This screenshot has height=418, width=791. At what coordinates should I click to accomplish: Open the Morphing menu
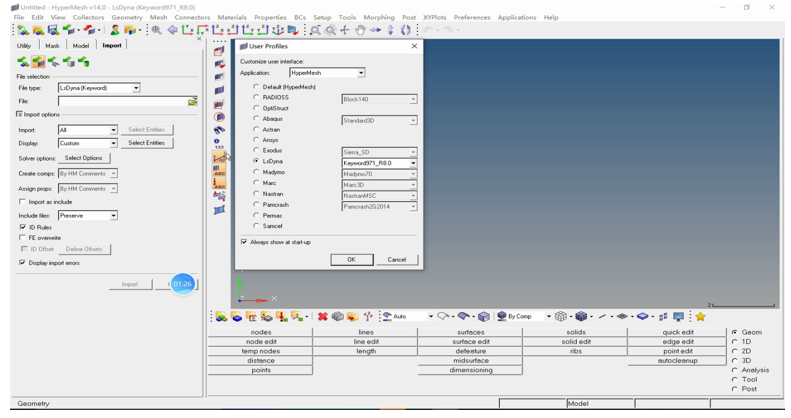[379, 17]
